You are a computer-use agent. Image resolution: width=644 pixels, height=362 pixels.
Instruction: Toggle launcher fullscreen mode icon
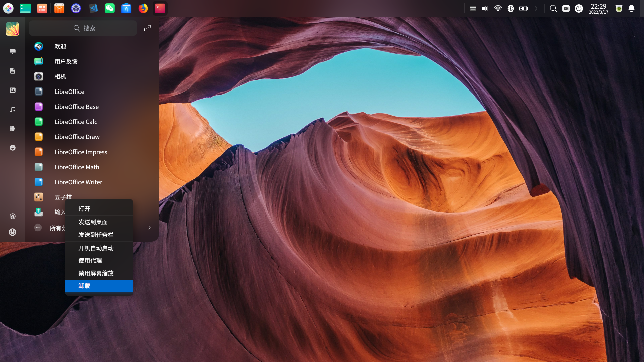click(x=147, y=28)
